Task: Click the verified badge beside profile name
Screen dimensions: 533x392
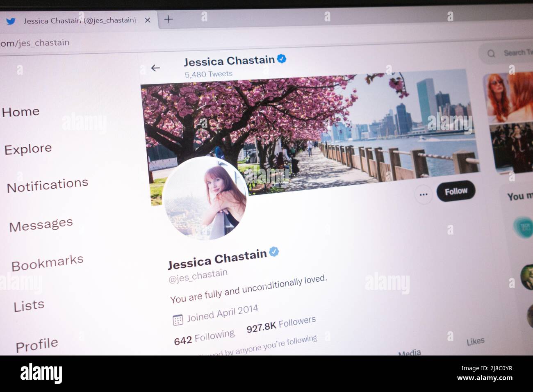Action: point(274,252)
